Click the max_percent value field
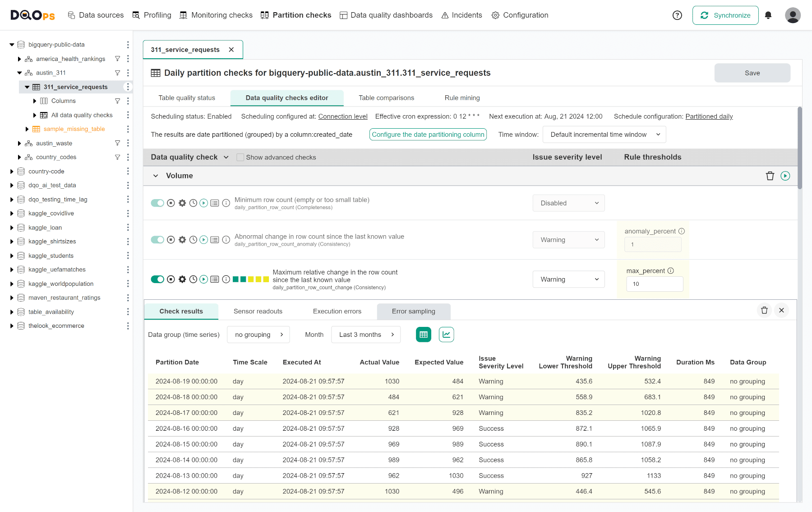Screen dimensions: 812x512 coord(655,284)
